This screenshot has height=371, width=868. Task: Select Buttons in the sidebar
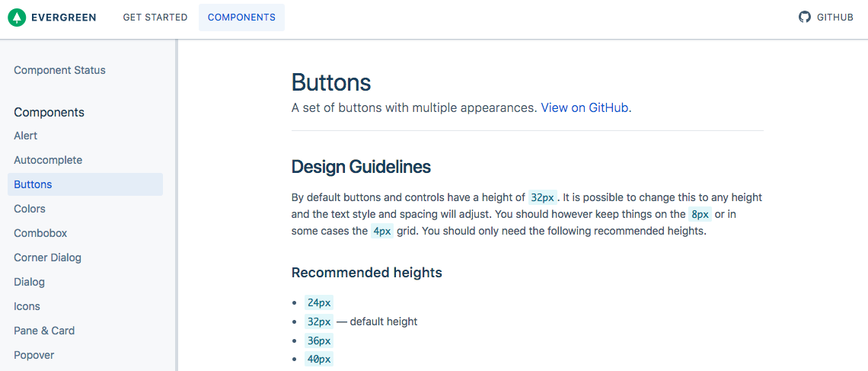pos(85,184)
